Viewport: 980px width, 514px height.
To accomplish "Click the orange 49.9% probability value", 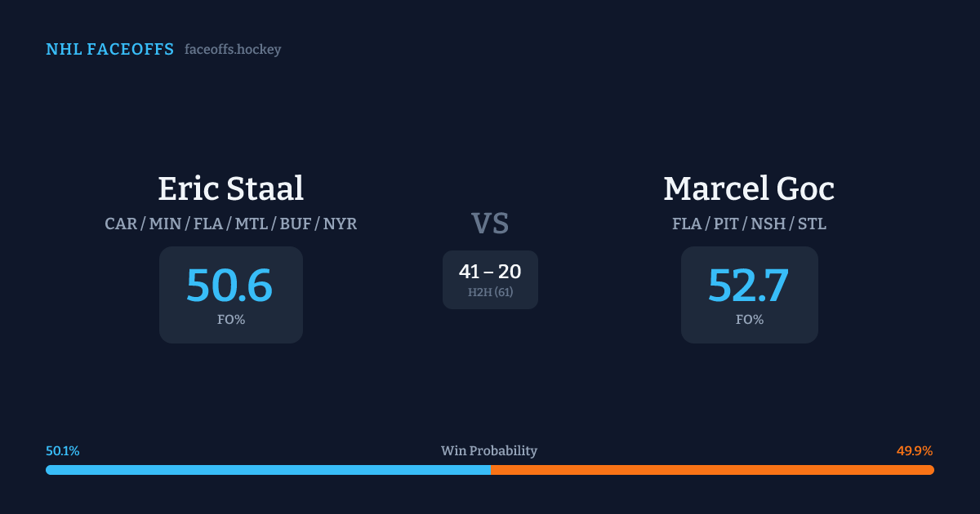I will tap(915, 451).
